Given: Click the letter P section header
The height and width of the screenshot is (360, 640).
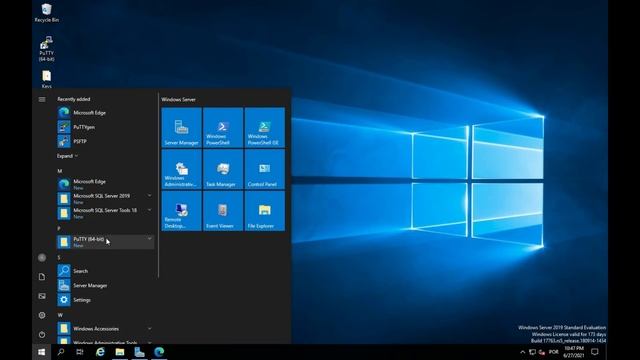Looking at the screenshot, I should (59, 229).
